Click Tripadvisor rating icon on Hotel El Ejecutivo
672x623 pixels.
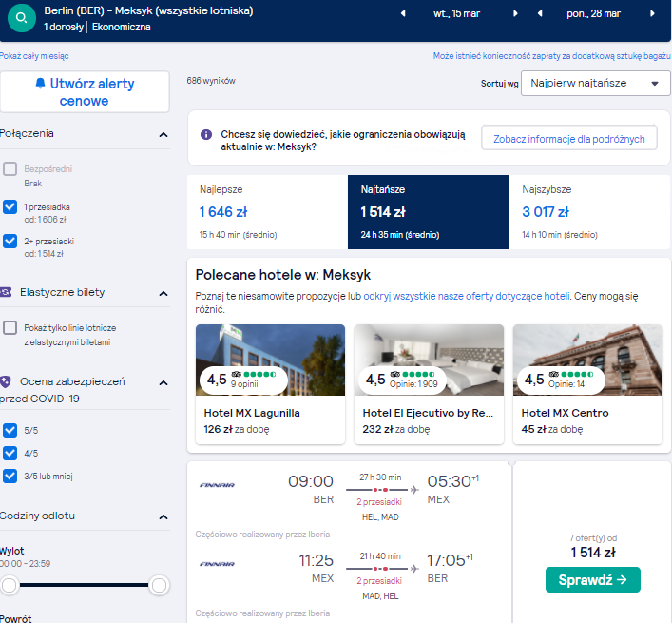pyautogui.click(x=395, y=374)
